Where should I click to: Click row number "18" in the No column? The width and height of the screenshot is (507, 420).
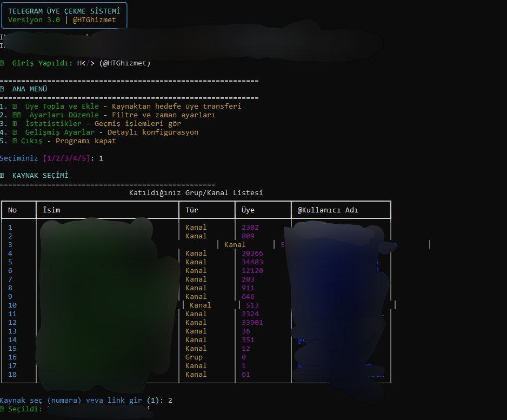(x=12, y=375)
